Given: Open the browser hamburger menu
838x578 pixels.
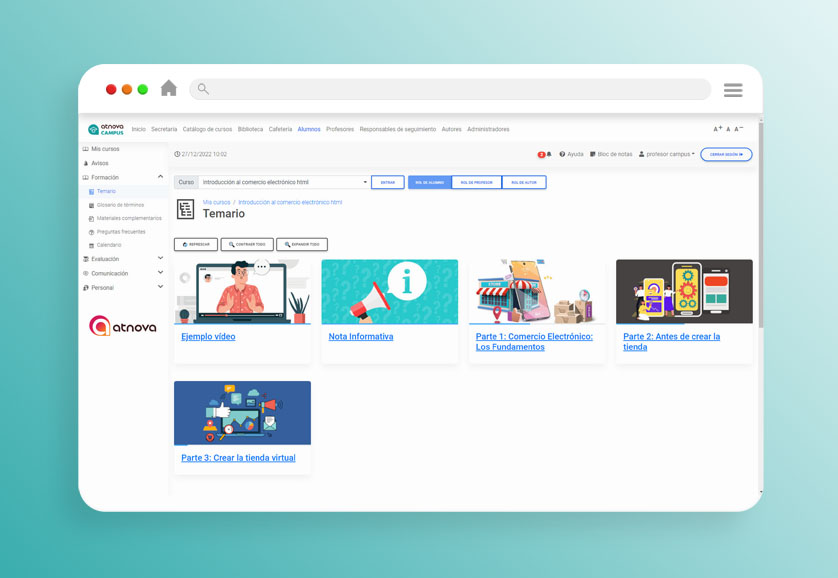Looking at the screenshot, I should [x=733, y=90].
